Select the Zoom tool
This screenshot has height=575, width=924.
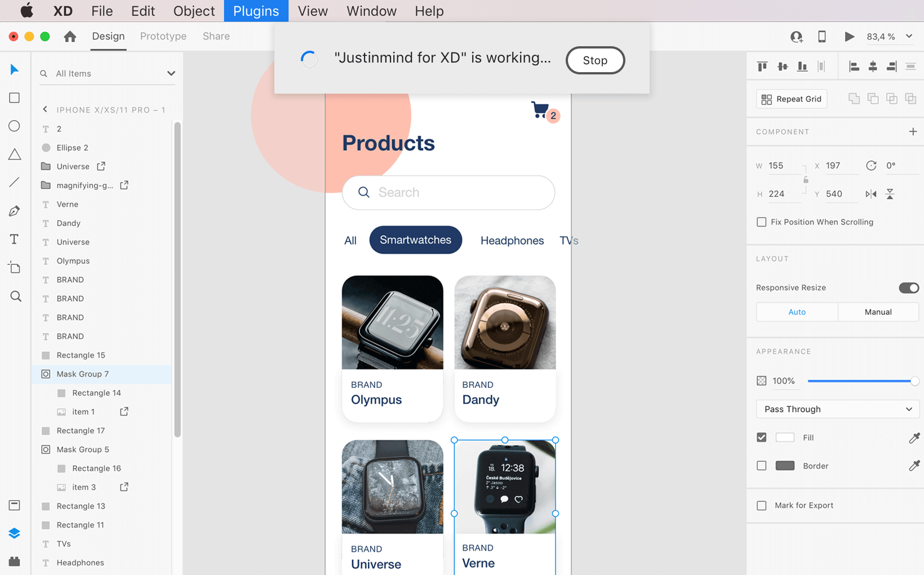click(14, 296)
